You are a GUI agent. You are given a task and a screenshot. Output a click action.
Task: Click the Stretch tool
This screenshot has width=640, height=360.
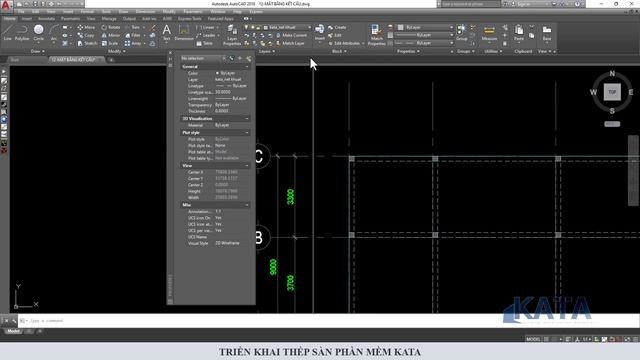tap(87, 43)
